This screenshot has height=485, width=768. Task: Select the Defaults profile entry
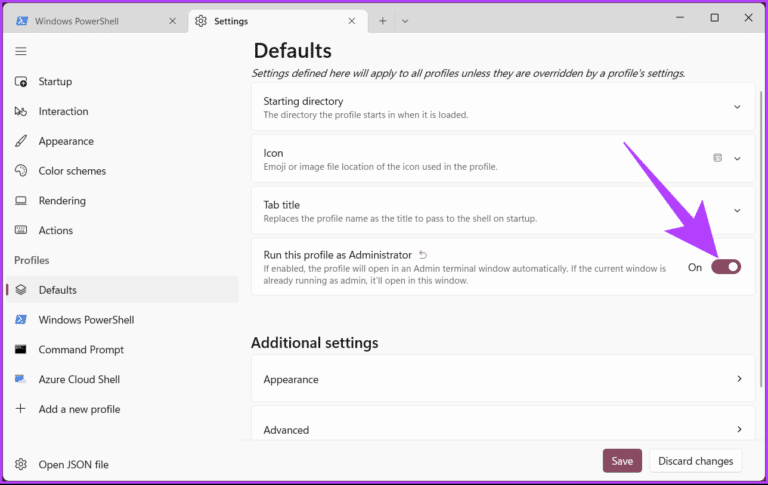tap(122, 290)
